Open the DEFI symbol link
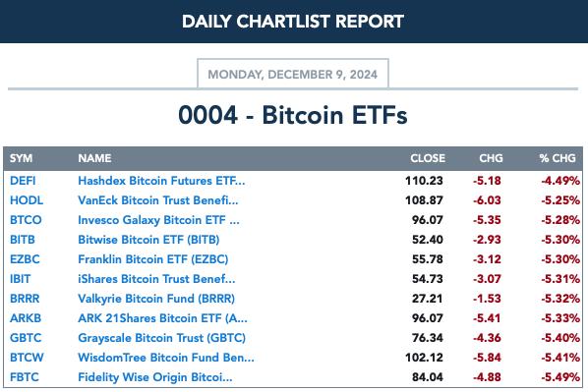588x392 pixels. 23,181
